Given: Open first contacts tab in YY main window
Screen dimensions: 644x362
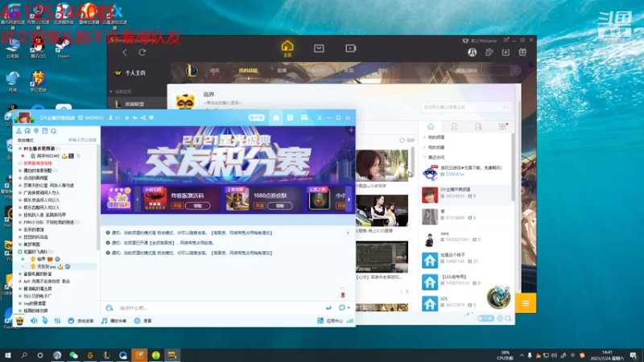Looking at the screenshot, I should pos(454,126).
